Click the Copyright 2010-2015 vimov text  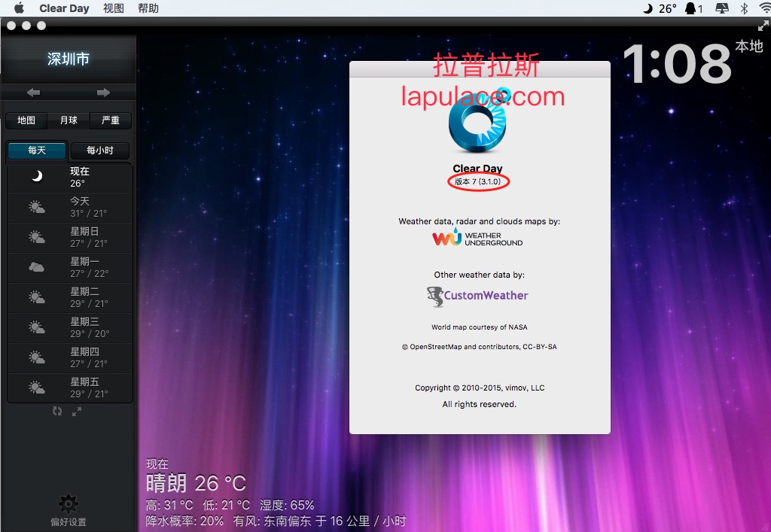click(x=480, y=388)
